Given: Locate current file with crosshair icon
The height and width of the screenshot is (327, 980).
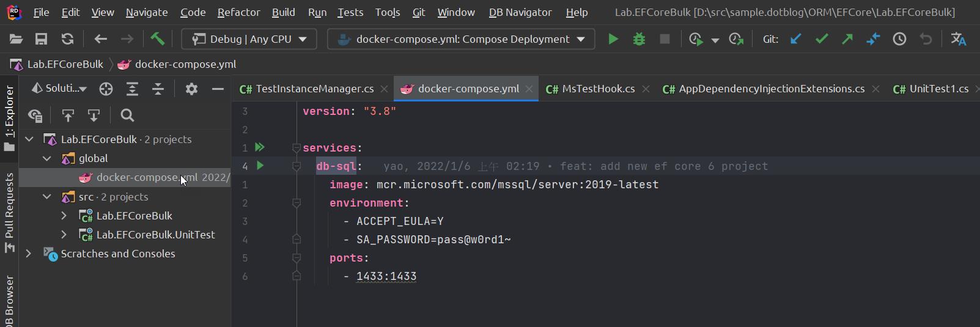Looking at the screenshot, I should pos(106,89).
